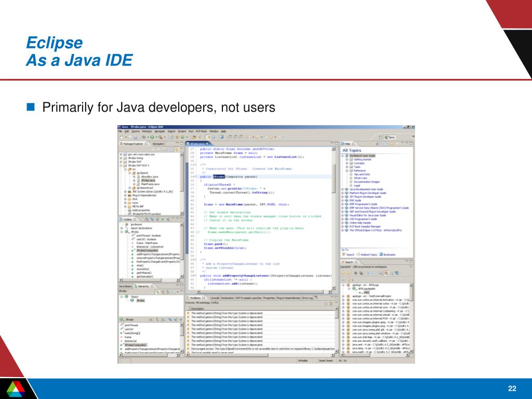Expand the Plug-in Dependencies node

tap(125, 195)
